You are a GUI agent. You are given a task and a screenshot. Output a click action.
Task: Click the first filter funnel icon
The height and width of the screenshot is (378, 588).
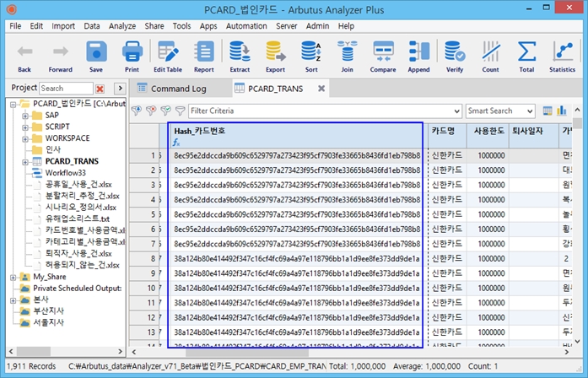coord(137,111)
